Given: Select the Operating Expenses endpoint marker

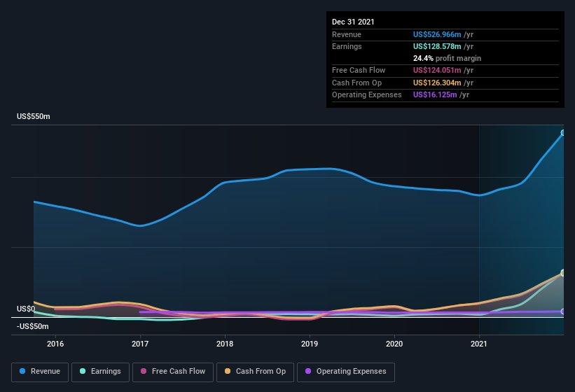Looking at the screenshot, I should click(x=563, y=311).
